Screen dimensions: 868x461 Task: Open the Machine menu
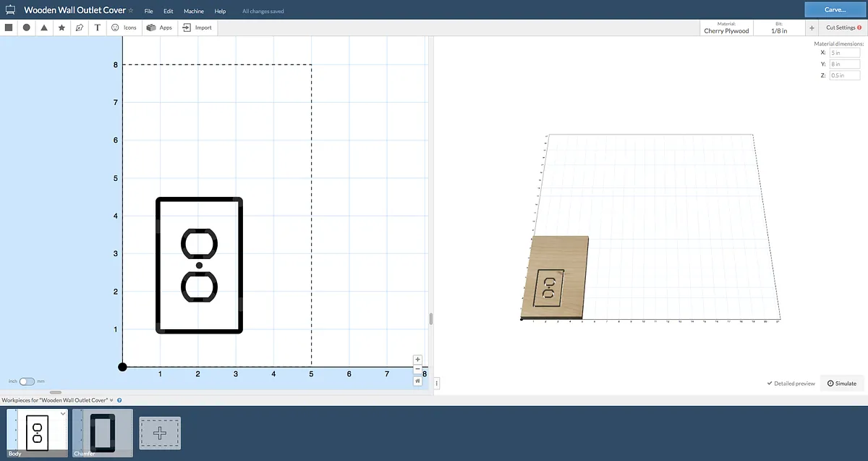pyautogui.click(x=193, y=12)
